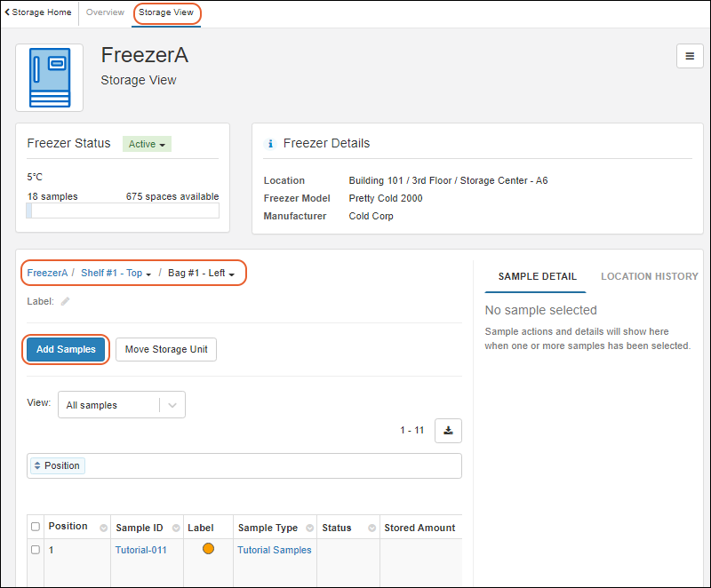This screenshot has height=588, width=711.
Task: Toggle the select-all rows checkbox
Action: [36, 527]
